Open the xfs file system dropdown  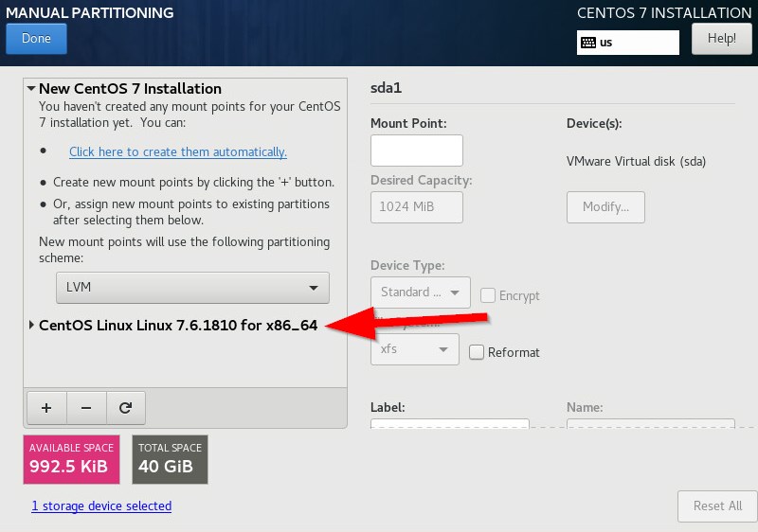(x=415, y=349)
